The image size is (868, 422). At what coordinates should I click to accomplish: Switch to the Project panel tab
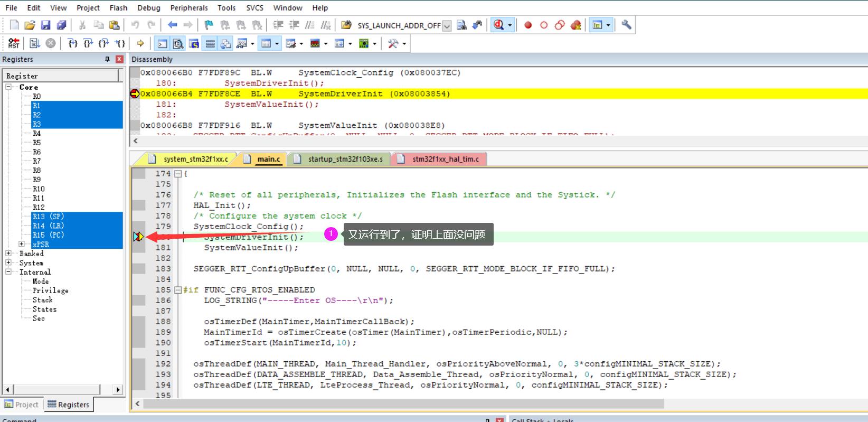22,405
